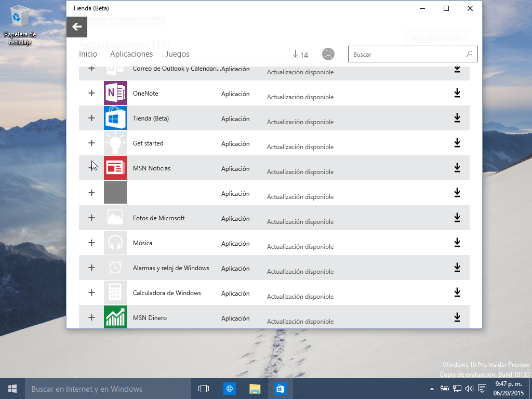Download the Calculadora de Windows update
The width and height of the screenshot is (532, 399).
(x=457, y=292)
